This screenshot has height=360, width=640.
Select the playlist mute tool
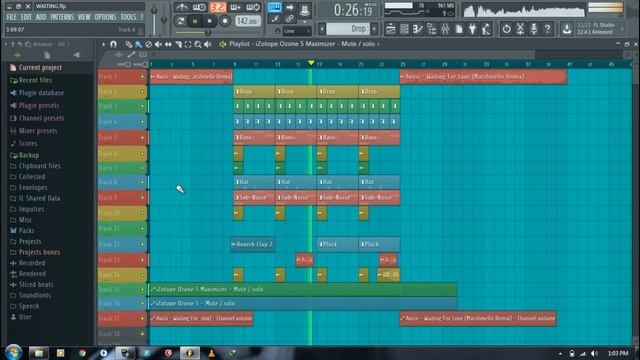tap(158, 44)
